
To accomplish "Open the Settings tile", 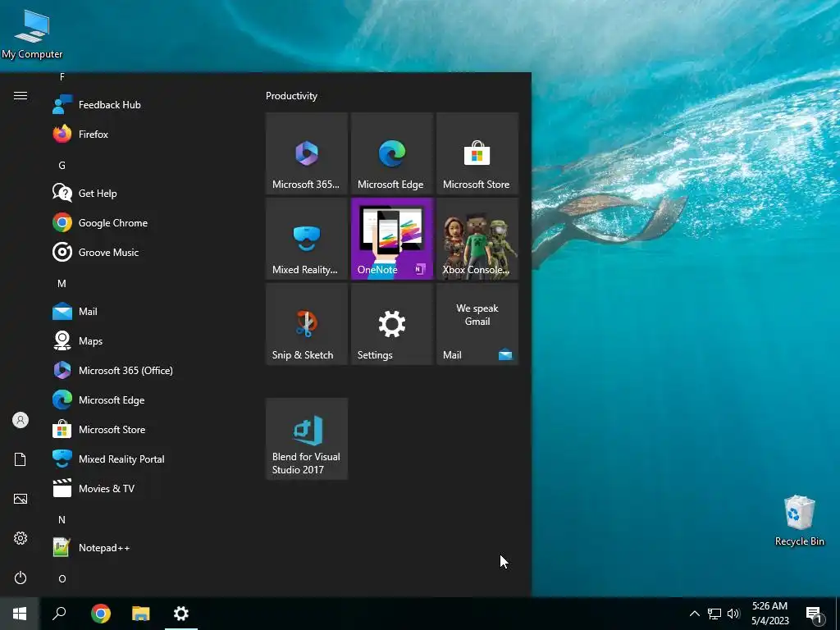I will click(391, 324).
